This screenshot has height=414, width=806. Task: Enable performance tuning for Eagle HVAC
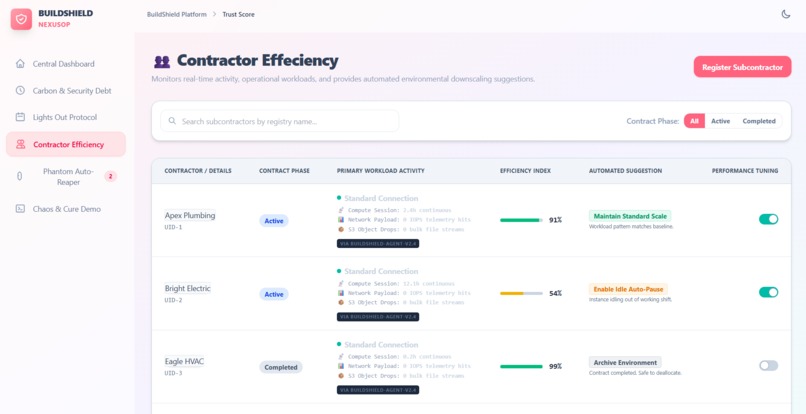point(768,366)
